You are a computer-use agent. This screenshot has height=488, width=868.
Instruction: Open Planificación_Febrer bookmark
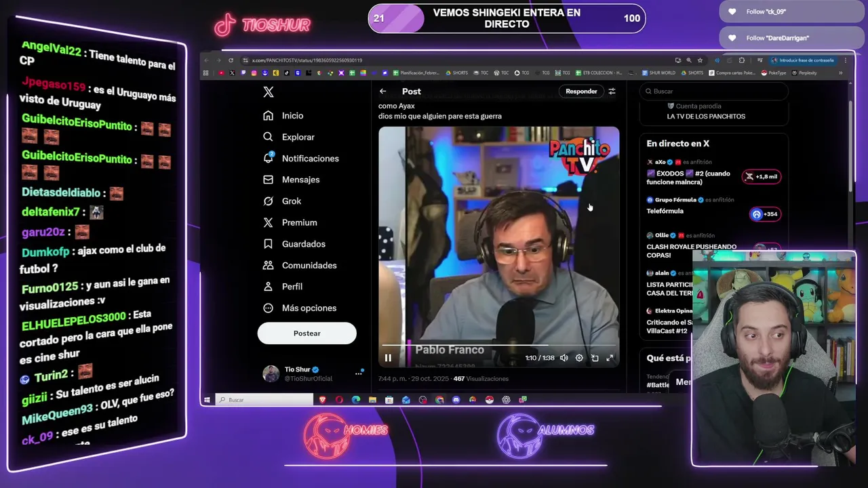(x=416, y=73)
